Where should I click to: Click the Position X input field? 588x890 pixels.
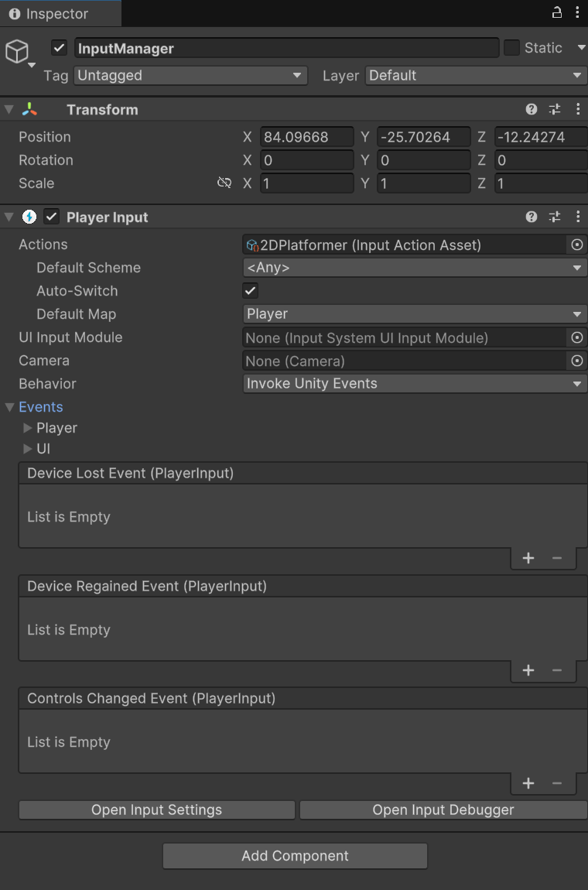coord(306,137)
